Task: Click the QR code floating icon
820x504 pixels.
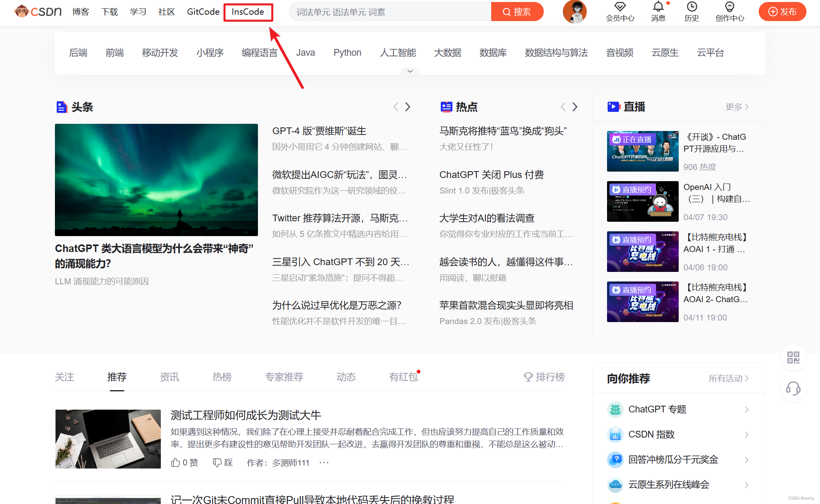Action: point(793,357)
